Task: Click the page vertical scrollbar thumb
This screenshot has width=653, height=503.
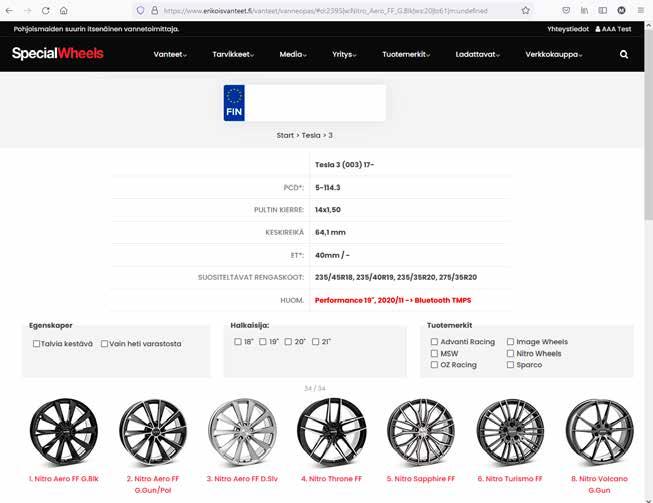Action: 648,125
